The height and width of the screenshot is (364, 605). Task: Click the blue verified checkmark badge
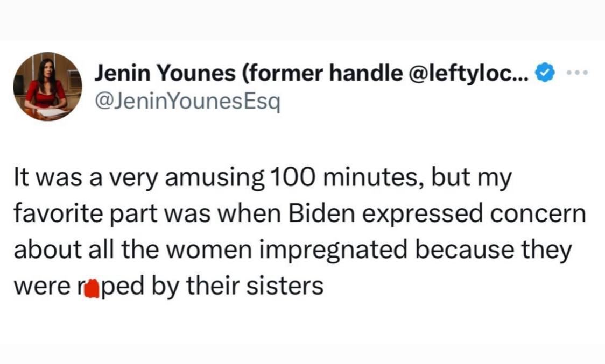click(x=546, y=73)
